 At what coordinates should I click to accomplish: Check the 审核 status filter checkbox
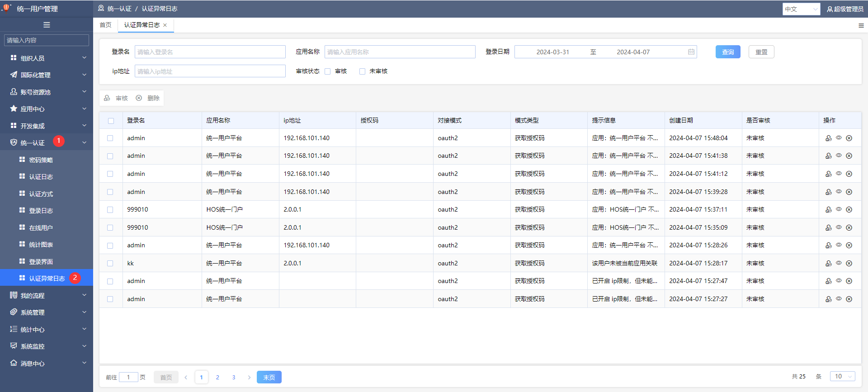(328, 71)
